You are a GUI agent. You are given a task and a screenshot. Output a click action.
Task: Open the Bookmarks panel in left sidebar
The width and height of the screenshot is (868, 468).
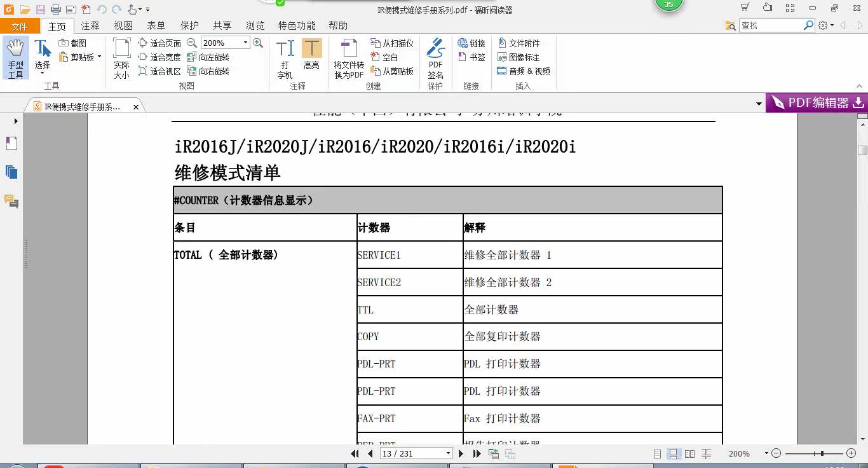(11, 144)
